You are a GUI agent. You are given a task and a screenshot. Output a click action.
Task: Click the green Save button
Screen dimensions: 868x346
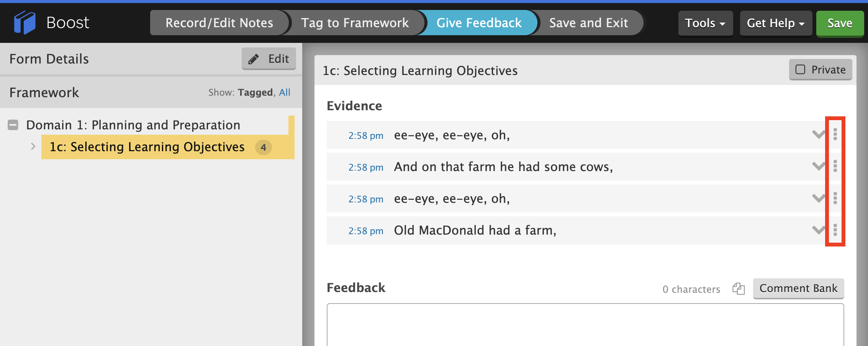coord(840,23)
